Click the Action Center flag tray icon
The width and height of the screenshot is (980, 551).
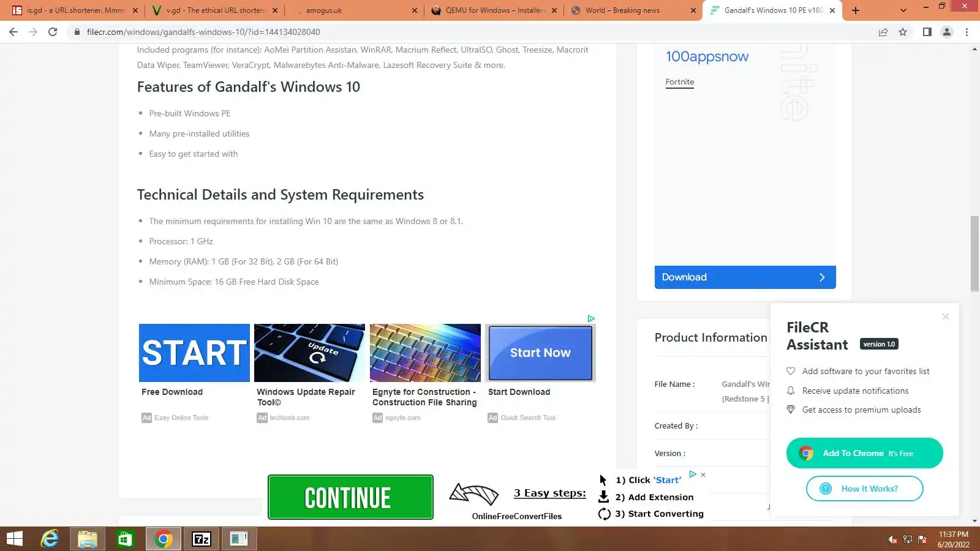(922, 539)
